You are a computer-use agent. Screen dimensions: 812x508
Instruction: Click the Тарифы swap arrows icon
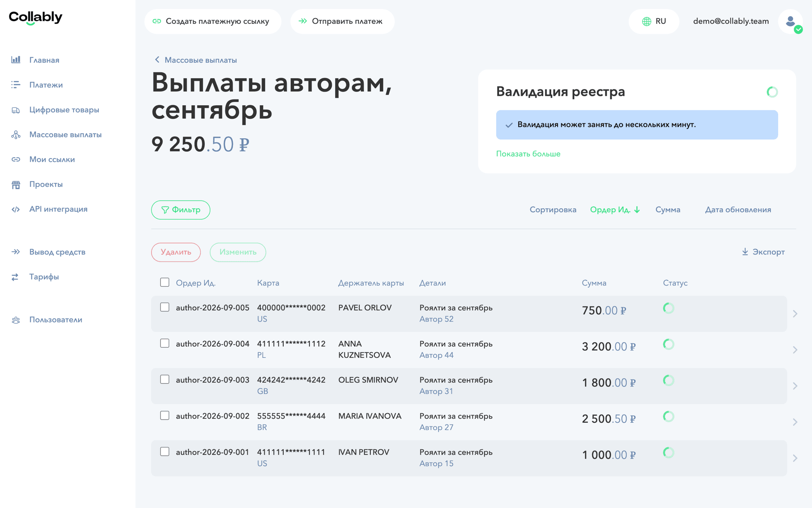[15, 277]
